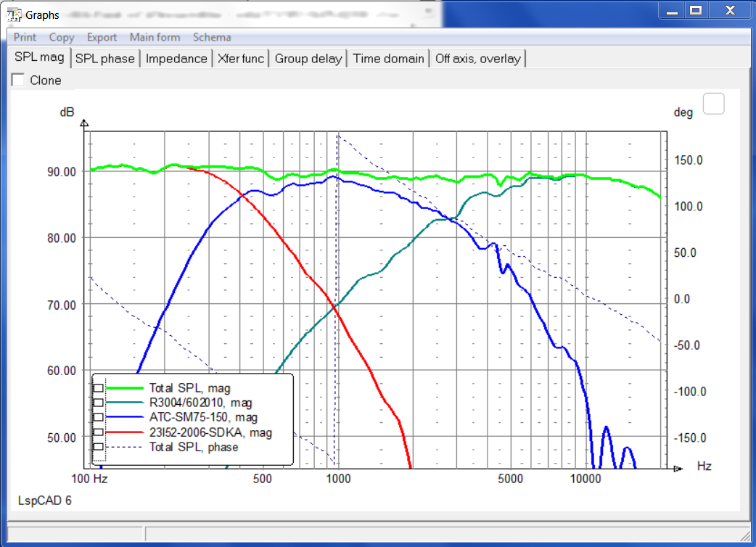The width and height of the screenshot is (756, 547).
Task: Click the Graphs window title bar icon
Action: (15, 15)
